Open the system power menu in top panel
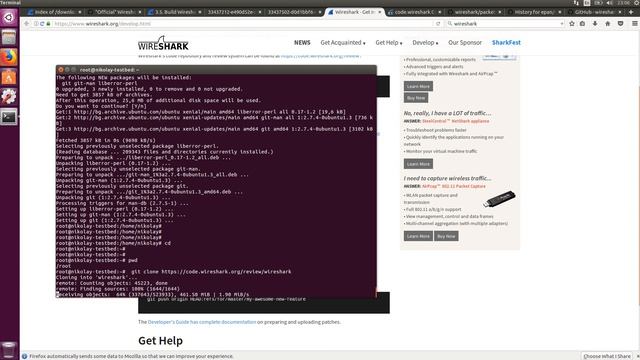 [x=637, y=2]
